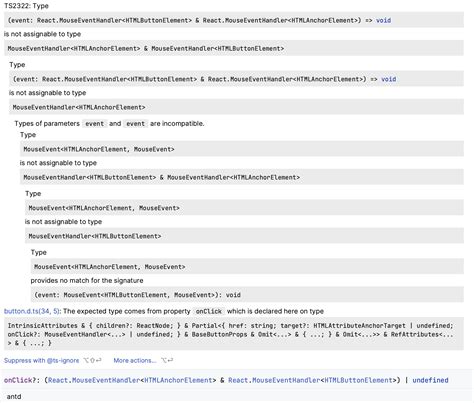
Task: Click IntrinsicAttributes type code block
Action: tap(234, 334)
